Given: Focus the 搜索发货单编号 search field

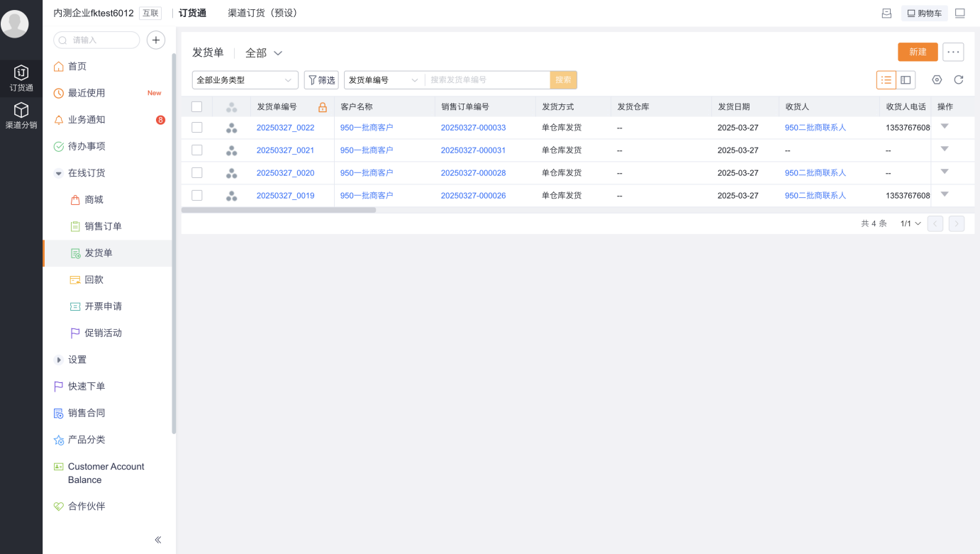Looking at the screenshot, I should tap(487, 80).
